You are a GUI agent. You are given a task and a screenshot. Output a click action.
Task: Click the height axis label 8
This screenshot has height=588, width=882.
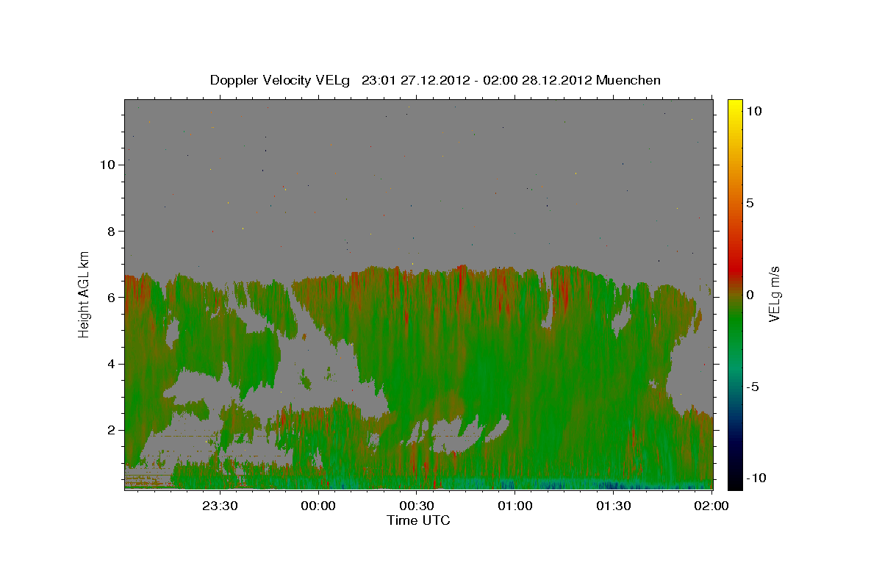coord(110,231)
